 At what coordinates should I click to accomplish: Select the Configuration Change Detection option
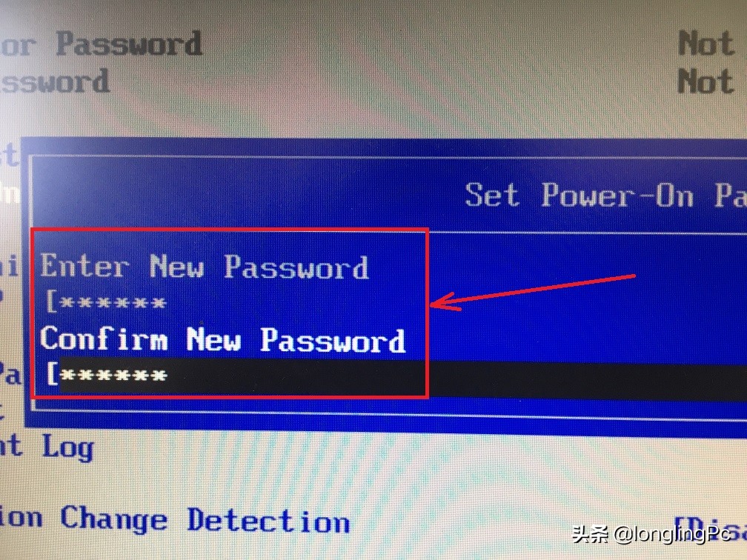pos(175,520)
